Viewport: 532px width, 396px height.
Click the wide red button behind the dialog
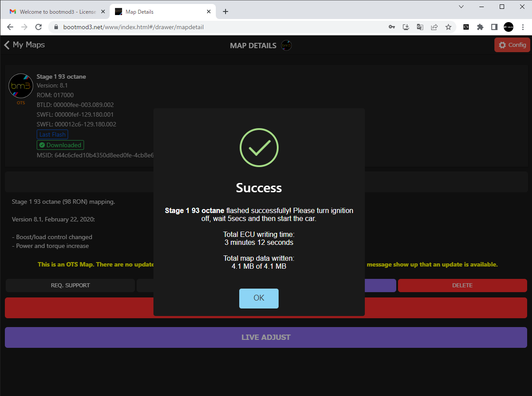click(266, 308)
